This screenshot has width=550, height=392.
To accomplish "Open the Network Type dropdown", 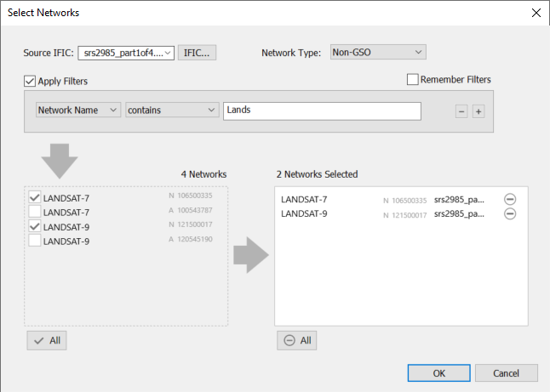I will (376, 53).
